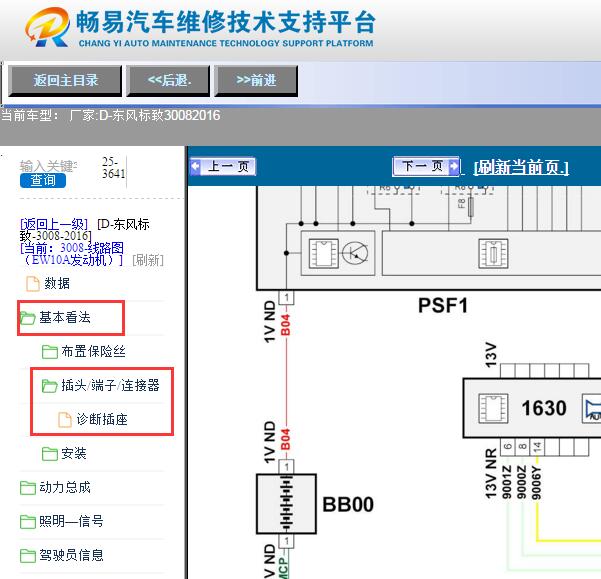This screenshot has height=579, width=601.
Task: Click the 1630 module label
Action: click(x=544, y=408)
